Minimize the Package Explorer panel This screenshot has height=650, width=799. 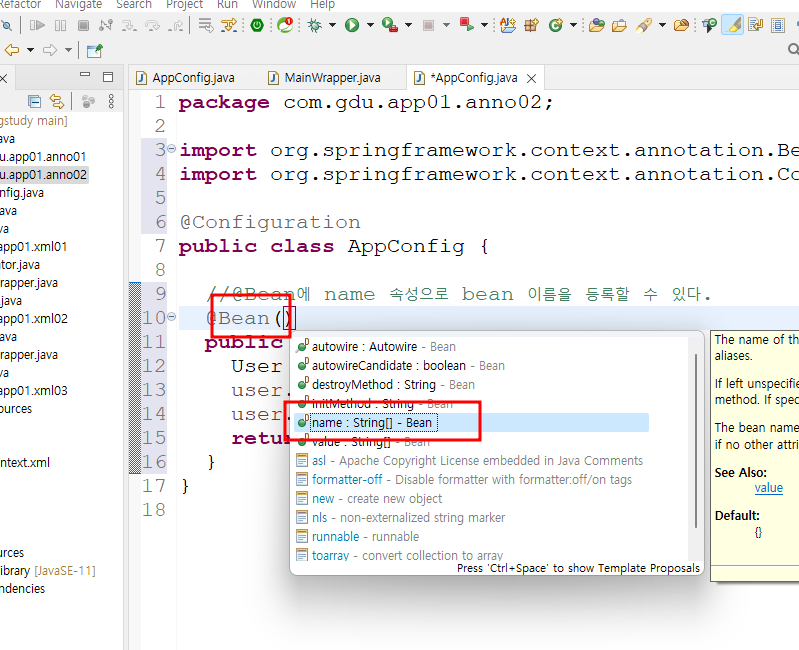coord(85,74)
